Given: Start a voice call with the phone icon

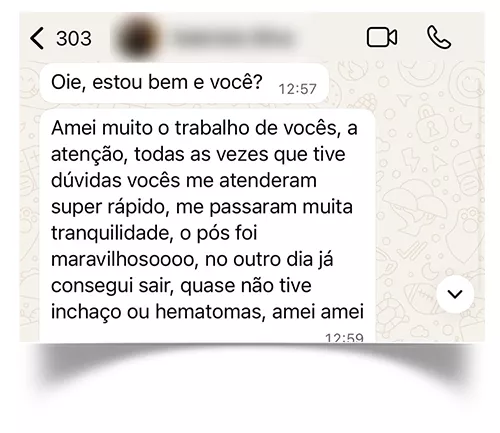Looking at the screenshot, I should (x=439, y=37).
